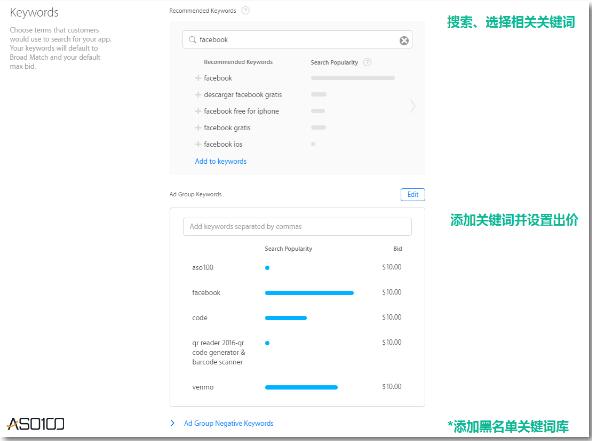Click the Edit button
Viewport: 592px width, 441px height.
[x=412, y=194]
